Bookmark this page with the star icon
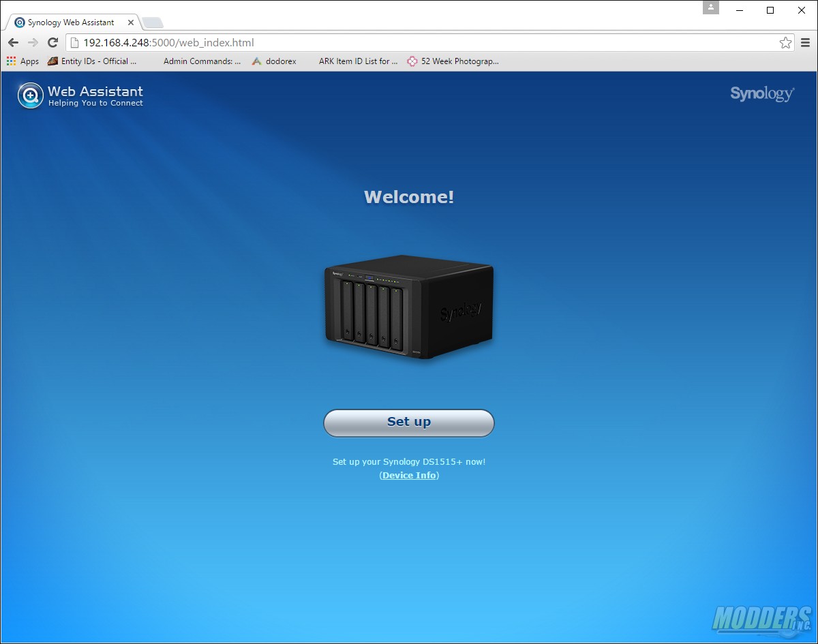818x644 pixels. [785, 42]
